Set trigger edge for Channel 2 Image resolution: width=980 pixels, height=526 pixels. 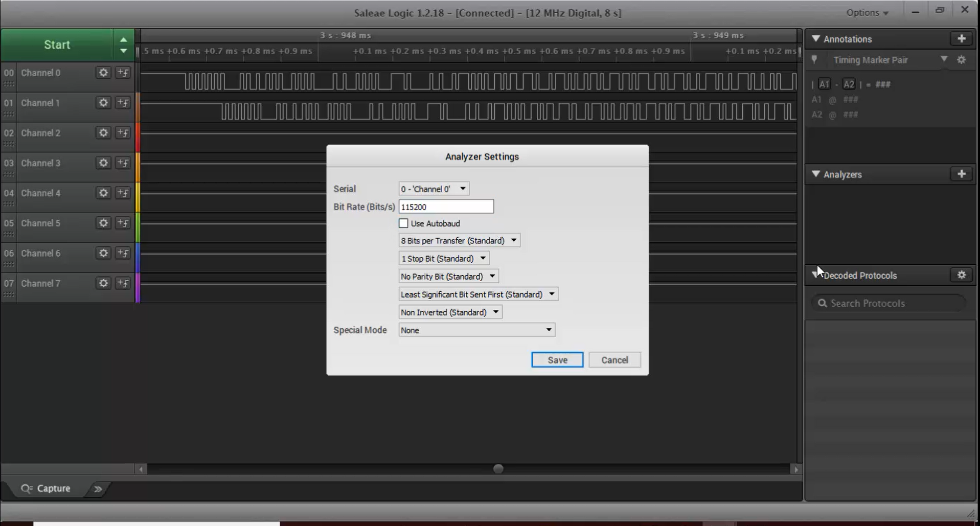123,133
